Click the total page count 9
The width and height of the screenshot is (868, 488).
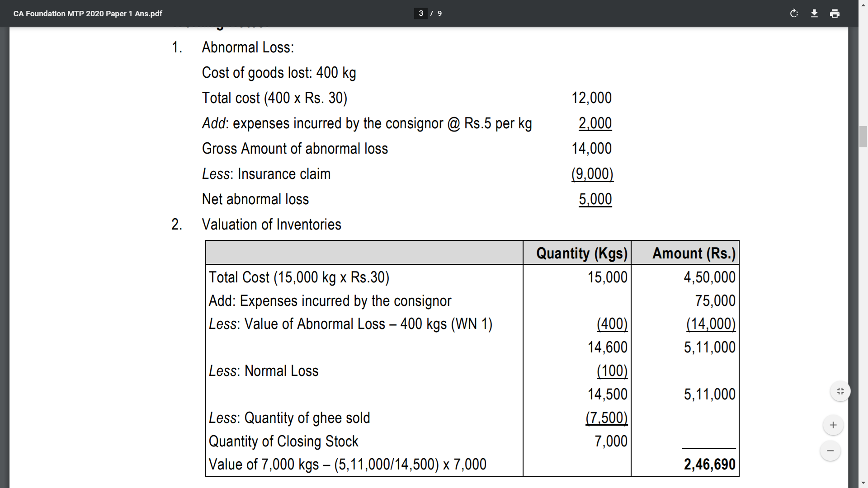click(439, 14)
